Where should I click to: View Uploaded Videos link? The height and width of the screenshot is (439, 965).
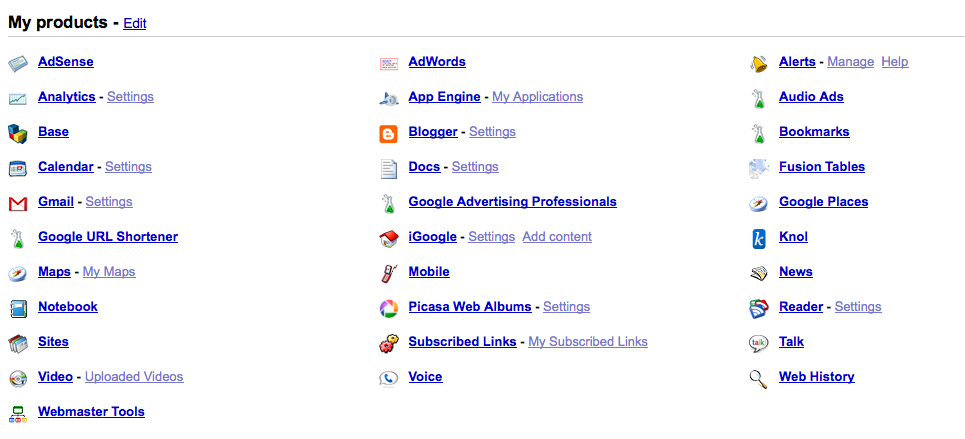point(134,377)
